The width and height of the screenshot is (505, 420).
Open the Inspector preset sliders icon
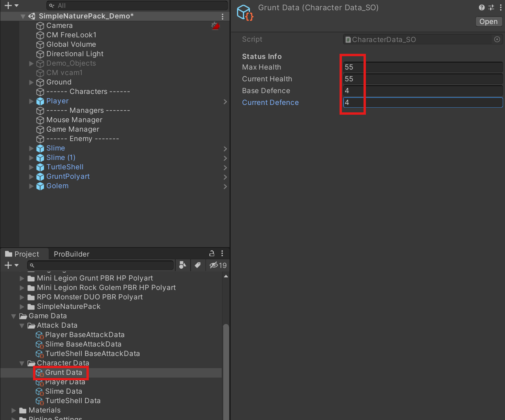(x=491, y=7)
